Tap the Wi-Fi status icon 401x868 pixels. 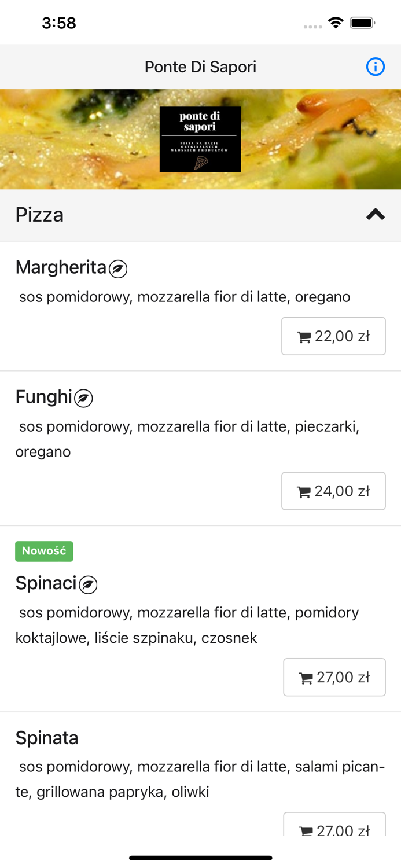pos(335,23)
